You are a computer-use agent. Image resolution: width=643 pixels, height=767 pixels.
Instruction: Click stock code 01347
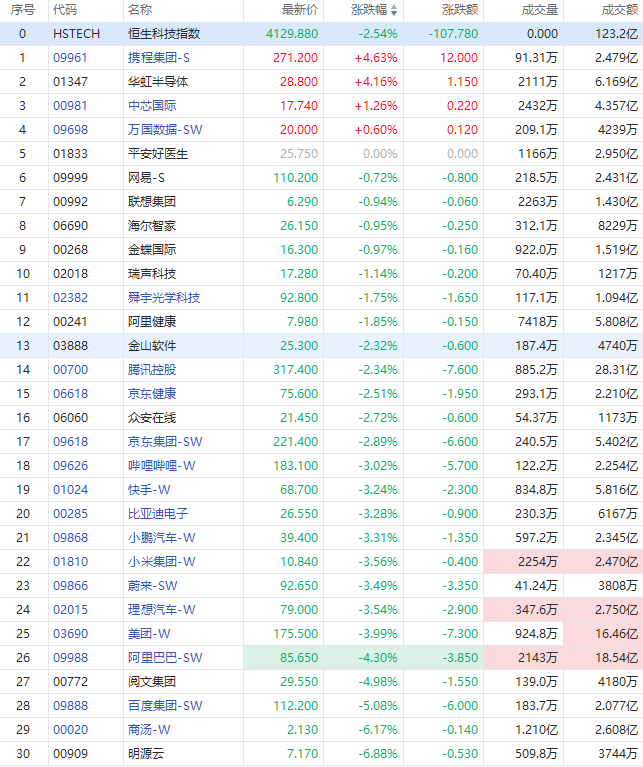70,82
